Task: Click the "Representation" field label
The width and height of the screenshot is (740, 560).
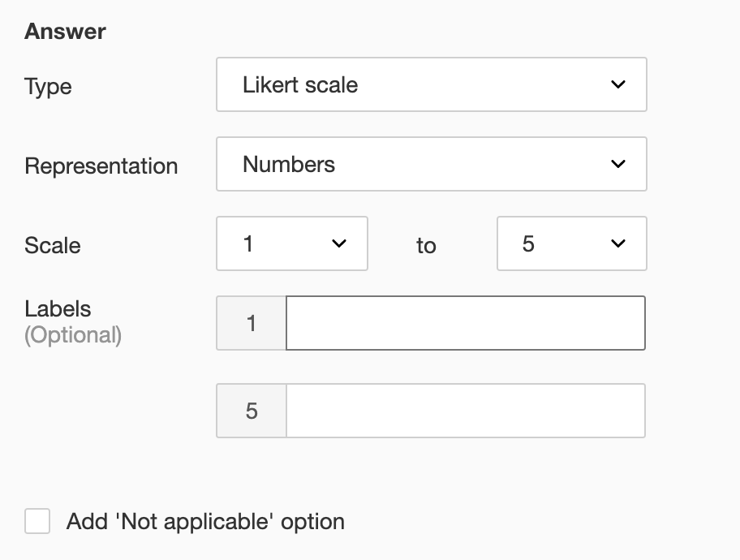Action: [x=101, y=166]
